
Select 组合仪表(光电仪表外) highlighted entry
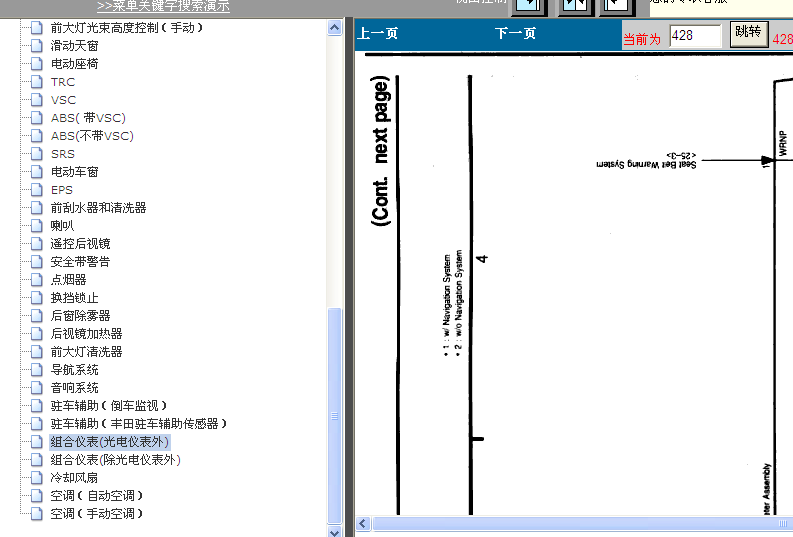(x=109, y=442)
